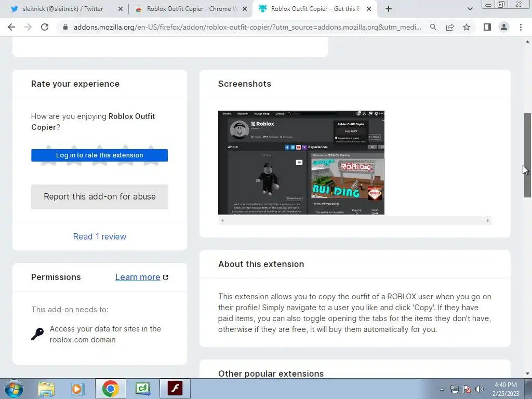
Task: Open File Explorer from the taskbar
Action: tap(46, 389)
